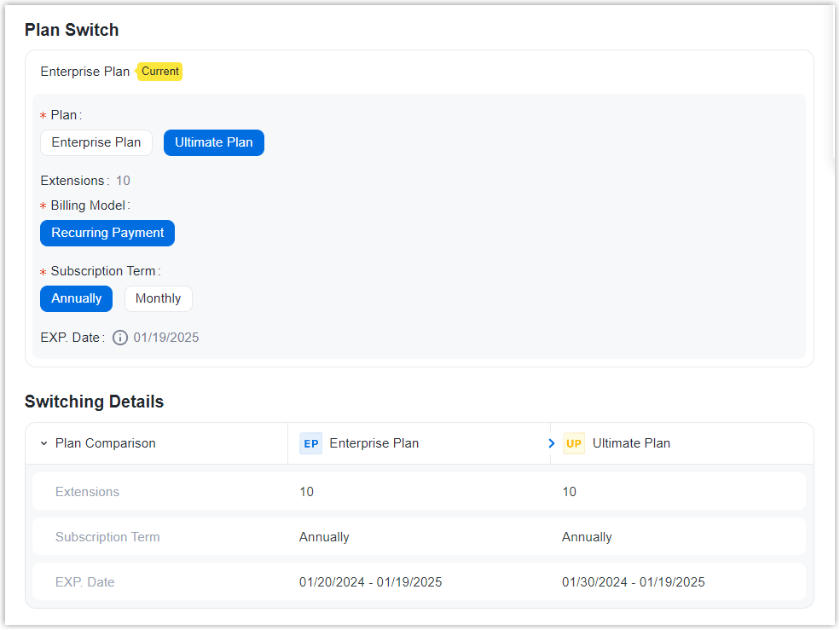The image size is (840, 630).
Task: Click the info icon beside EXP. Date
Action: (120, 338)
